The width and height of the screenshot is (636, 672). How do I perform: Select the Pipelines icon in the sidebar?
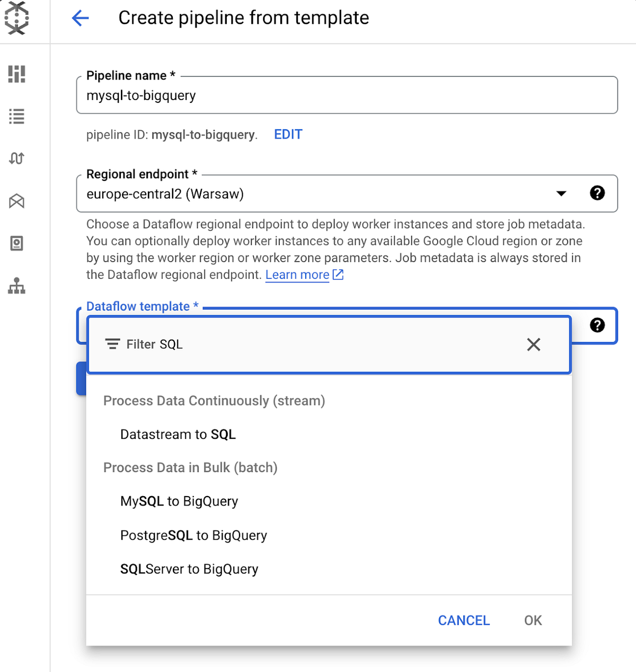click(16, 158)
